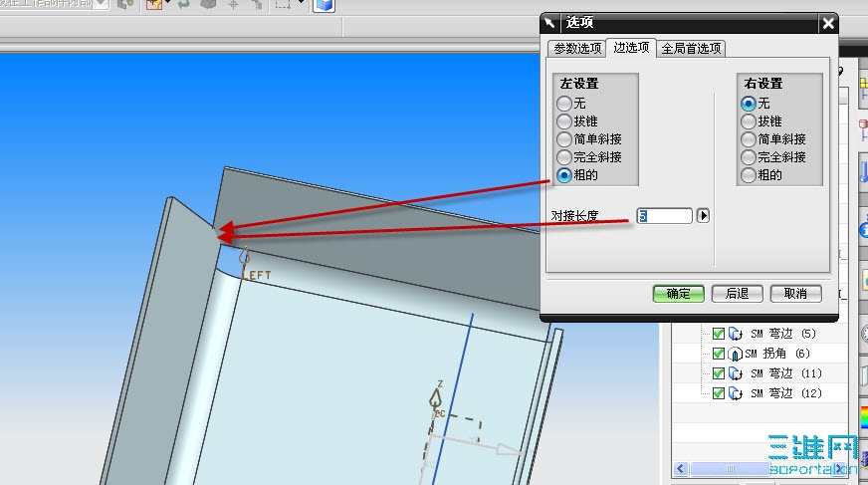Select the 粗的 radio under 左设置
This screenshot has width=868, height=485.
564,175
